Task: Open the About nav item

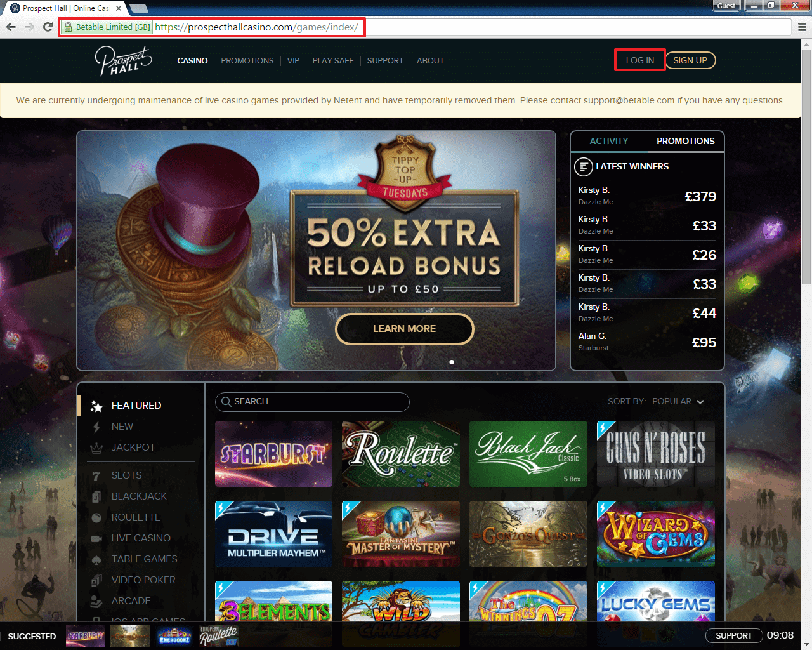Action: coord(430,61)
